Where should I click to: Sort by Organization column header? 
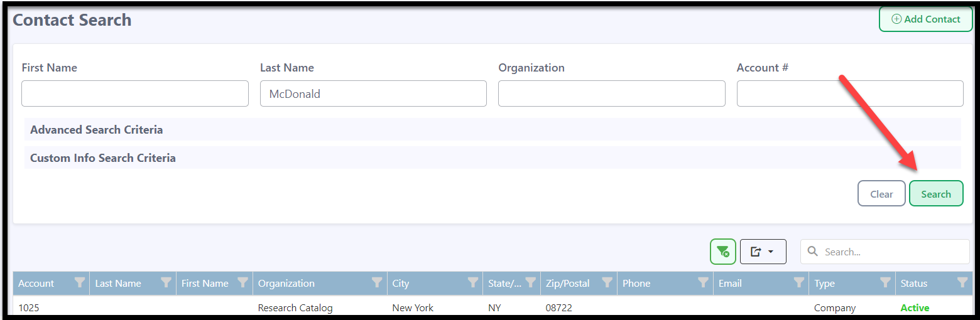(286, 284)
